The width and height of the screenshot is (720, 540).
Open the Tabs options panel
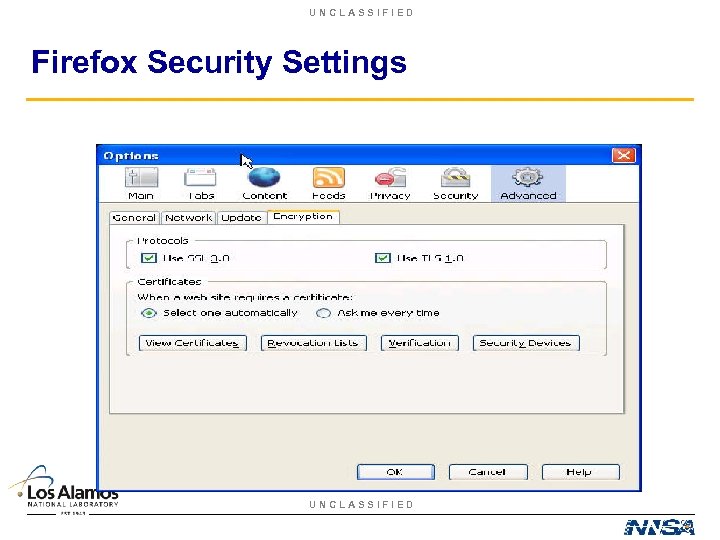[x=201, y=184]
